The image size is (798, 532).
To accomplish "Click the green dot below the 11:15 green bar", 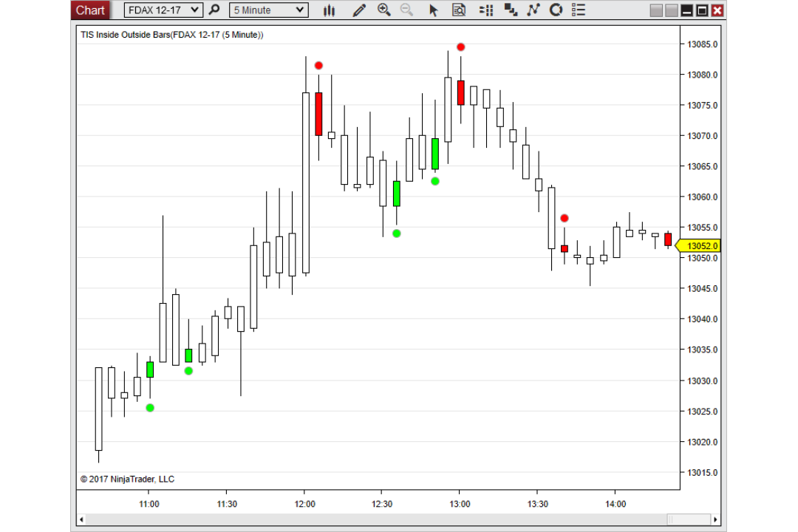I will (188, 371).
